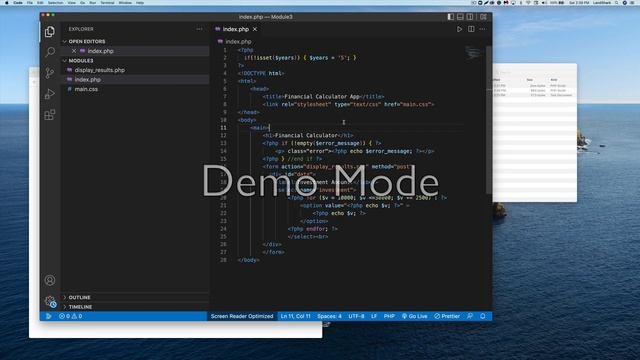This screenshot has height=360, width=640.
Task: Open the editor More Actions ellipsis
Action: [x=483, y=29]
